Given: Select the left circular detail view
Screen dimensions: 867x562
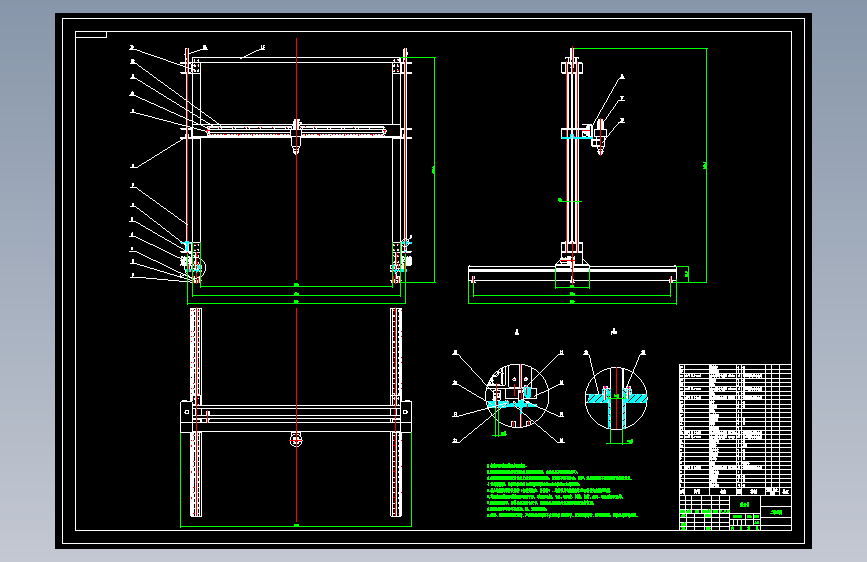Looking at the screenshot, I should (516, 396).
